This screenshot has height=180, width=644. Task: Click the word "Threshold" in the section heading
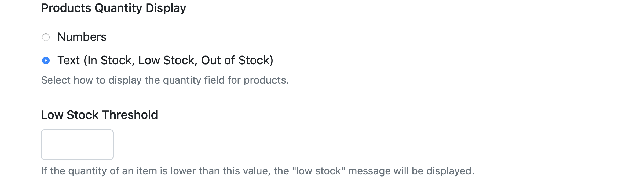tap(130, 115)
